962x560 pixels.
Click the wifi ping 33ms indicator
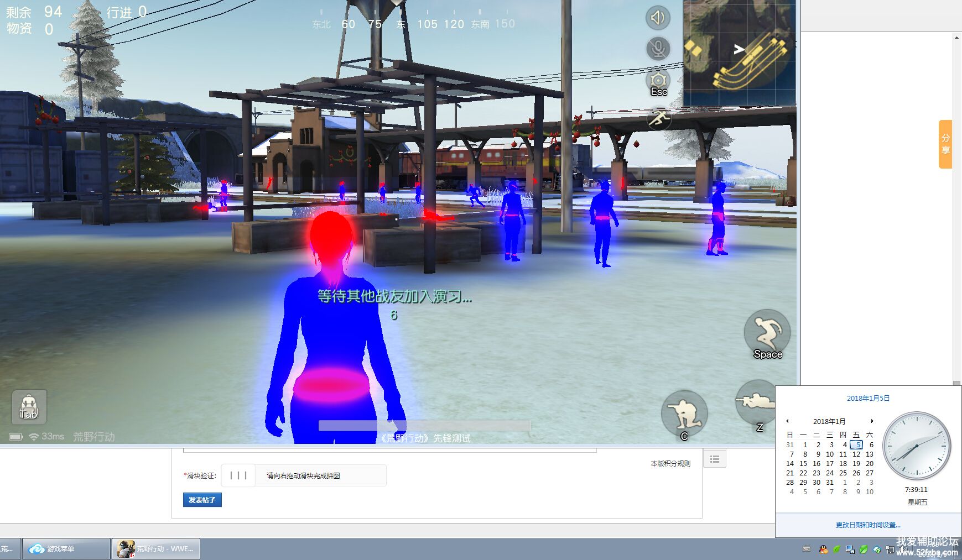pos(46,437)
